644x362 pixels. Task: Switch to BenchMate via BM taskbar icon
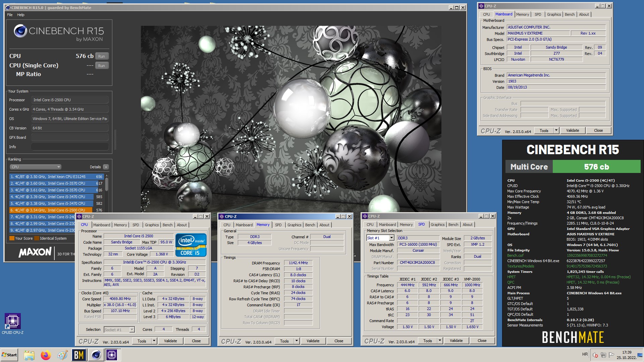pyautogui.click(x=79, y=355)
